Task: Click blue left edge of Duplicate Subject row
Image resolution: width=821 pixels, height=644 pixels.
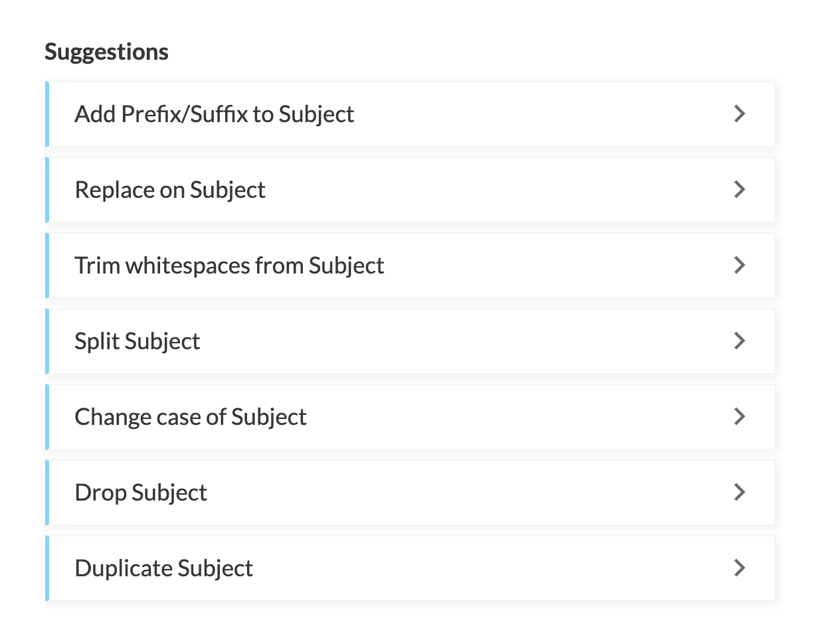Action: coord(47,568)
